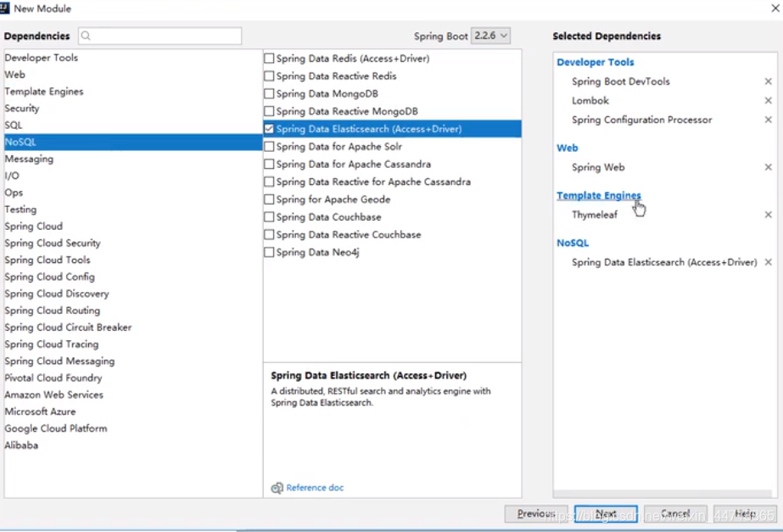This screenshot has width=783, height=532.
Task: Focus the dependencies search field
Action: pyautogui.click(x=159, y=36)
